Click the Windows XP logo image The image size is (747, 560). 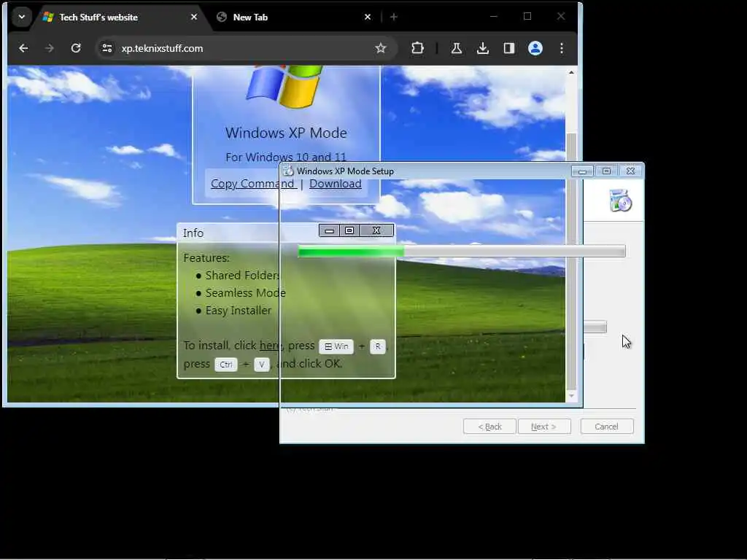pyautogui.click(x=285, y=87)
